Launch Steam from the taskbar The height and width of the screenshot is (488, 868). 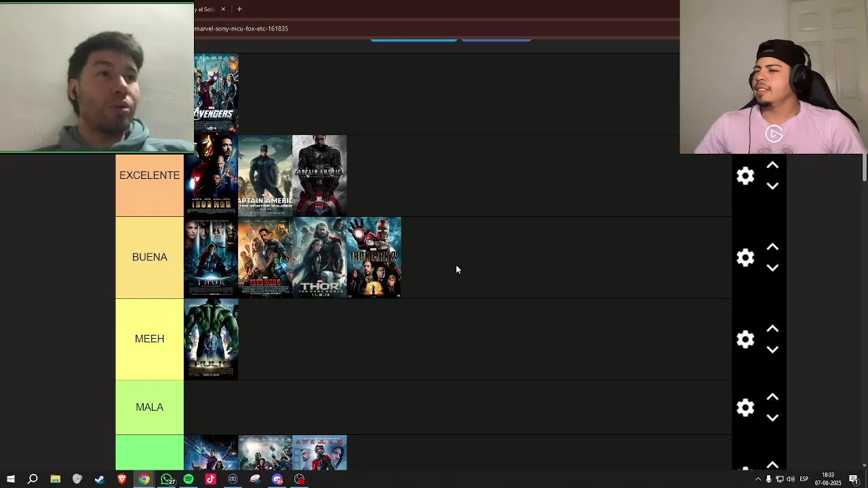pyautogui.click(x=100, y=479)
